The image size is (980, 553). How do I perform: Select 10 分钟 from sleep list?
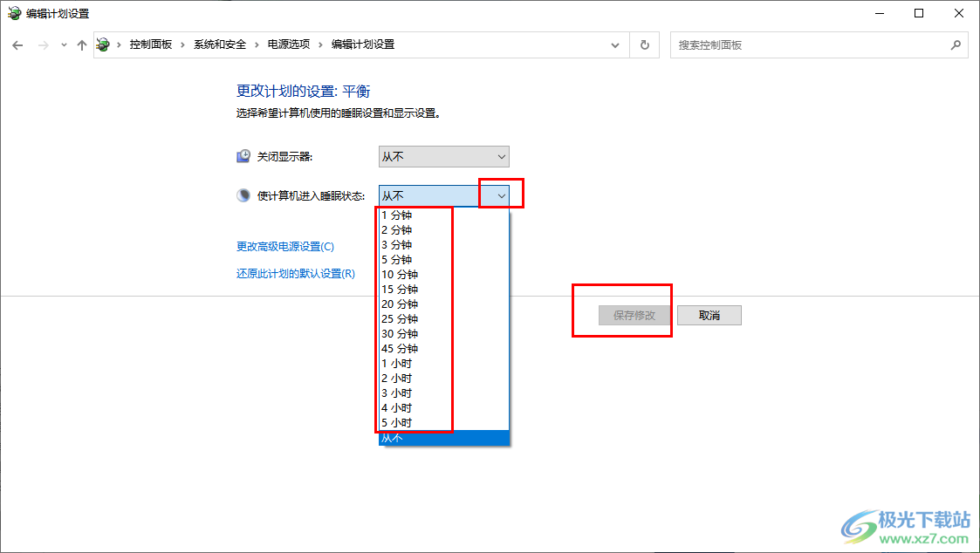click(444, 274)
